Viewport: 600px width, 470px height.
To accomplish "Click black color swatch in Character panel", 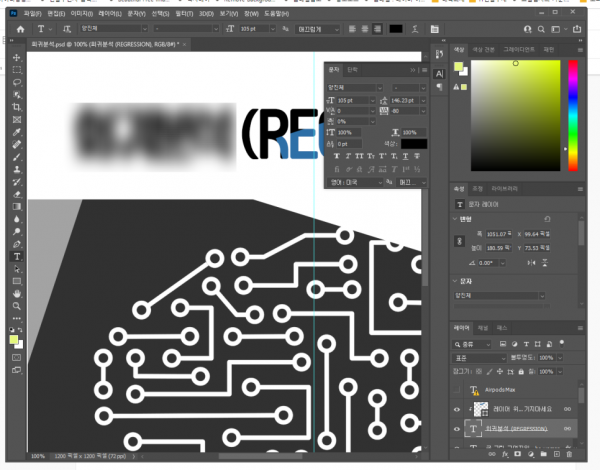I will (414, 144).
